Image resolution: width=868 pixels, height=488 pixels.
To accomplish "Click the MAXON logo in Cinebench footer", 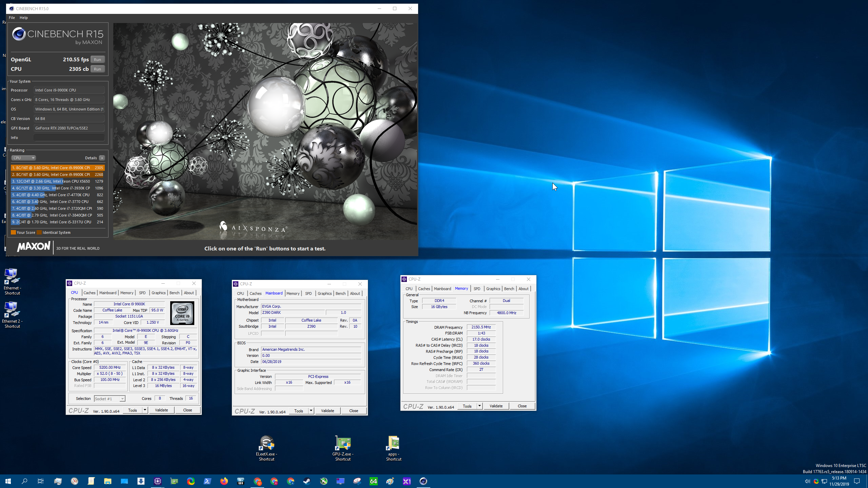I will [34, 246].
